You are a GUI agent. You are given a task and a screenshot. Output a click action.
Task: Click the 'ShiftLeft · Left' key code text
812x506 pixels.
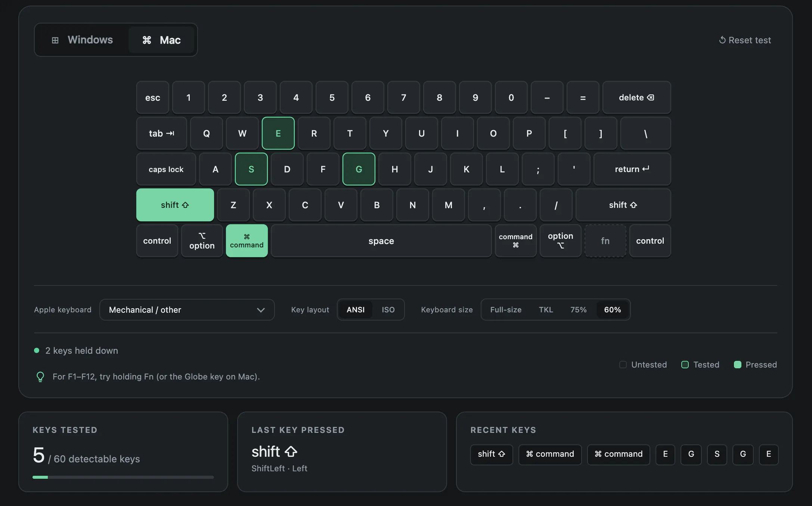coord(279,468)
